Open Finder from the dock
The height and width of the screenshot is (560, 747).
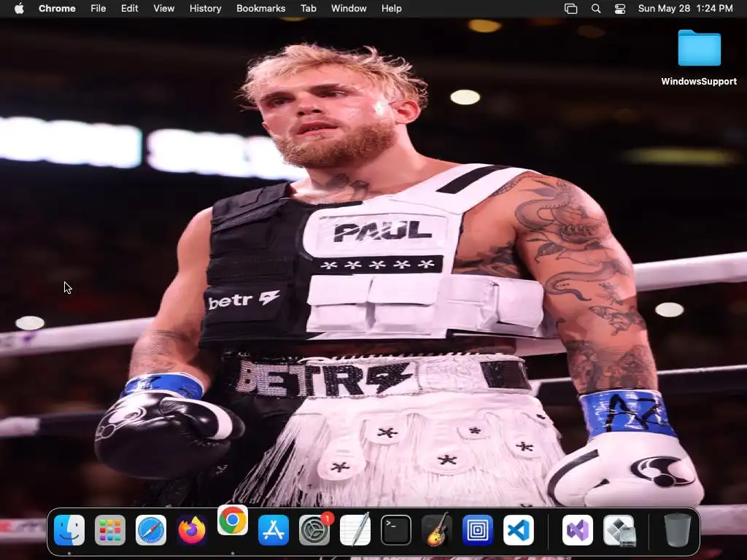coord(69,530)
